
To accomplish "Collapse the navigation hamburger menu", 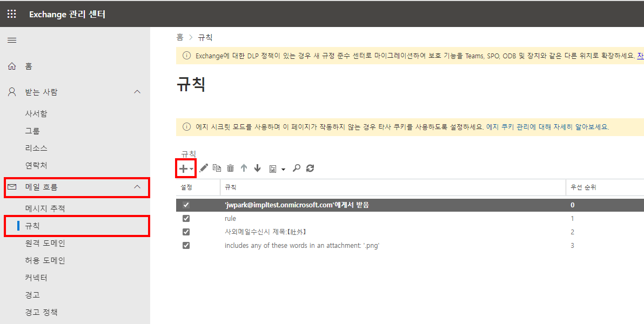I will pos(12,40).
